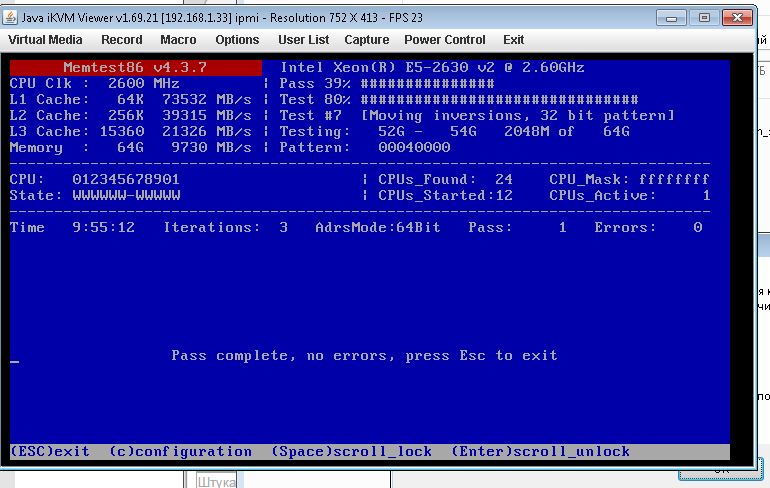Click the 'Pass complete, no errors' message
This screenshot has width=770, height=488.
click(364, 356)
